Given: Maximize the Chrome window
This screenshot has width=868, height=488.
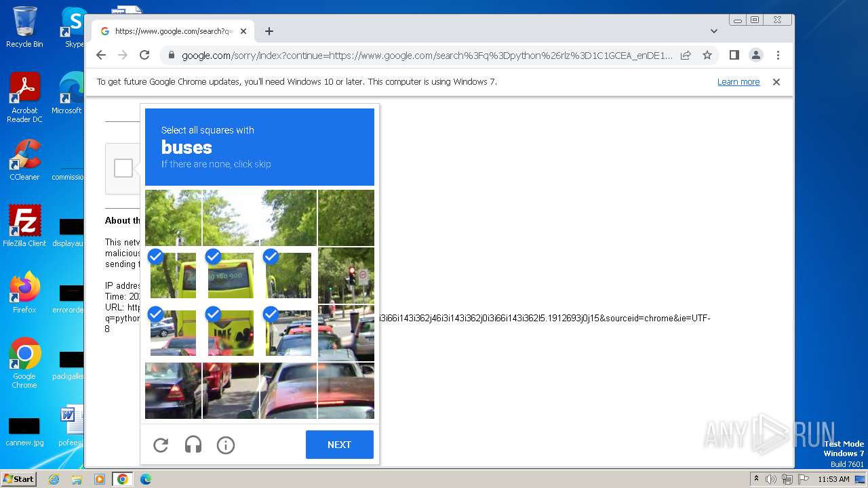Looking at the screenshot, I should click(755, 20).
